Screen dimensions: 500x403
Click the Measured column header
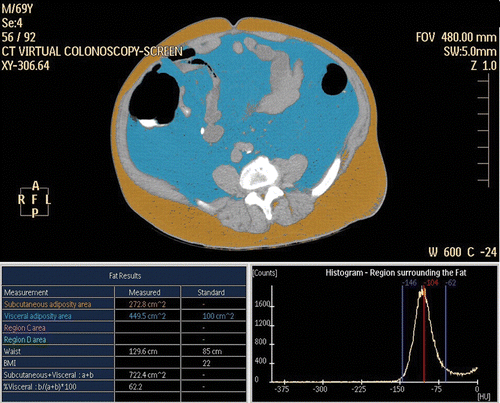click(x=145, y=292)
